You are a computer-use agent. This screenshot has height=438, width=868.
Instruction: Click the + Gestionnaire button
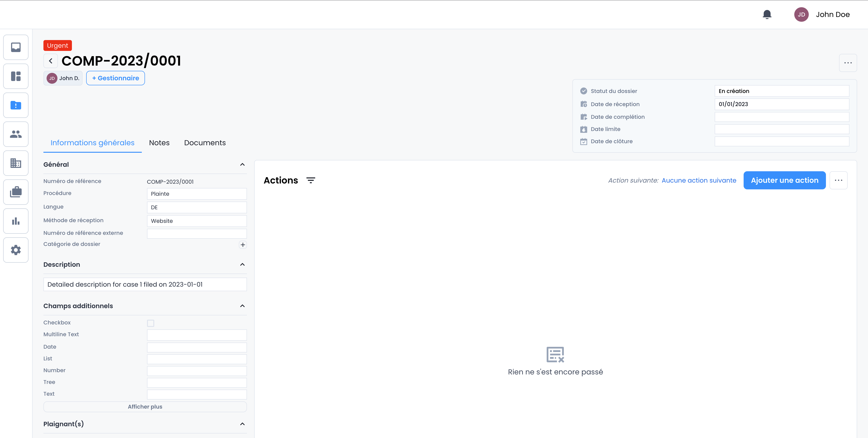point(116,78)
